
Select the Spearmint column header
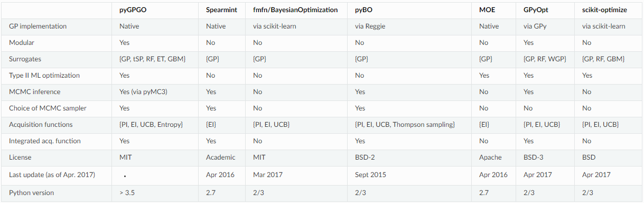[x=221, y=10]
